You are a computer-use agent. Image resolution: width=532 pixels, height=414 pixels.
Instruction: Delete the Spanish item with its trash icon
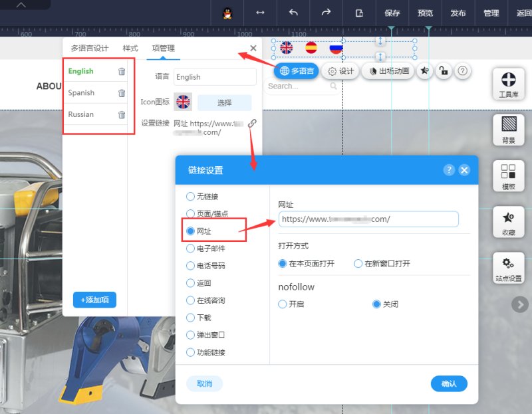click(122, 93)
